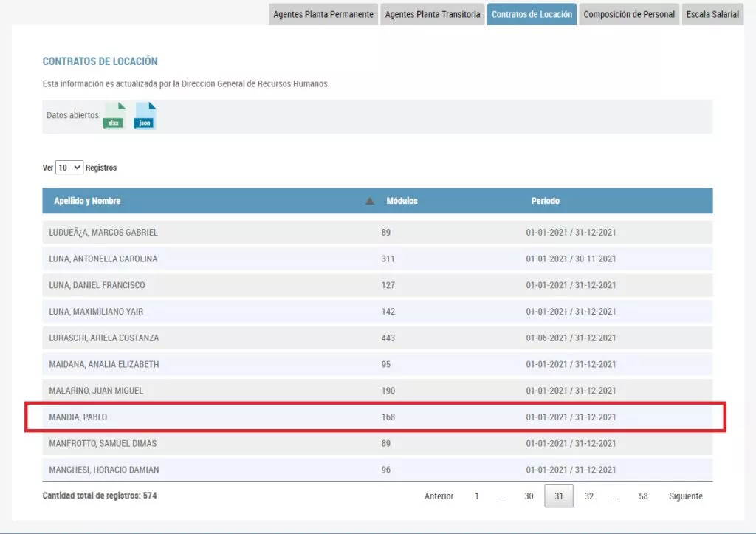Go to the Anterior page
Image resolution: width=756 pixels, height=534 pixels.
coord(439,496)
